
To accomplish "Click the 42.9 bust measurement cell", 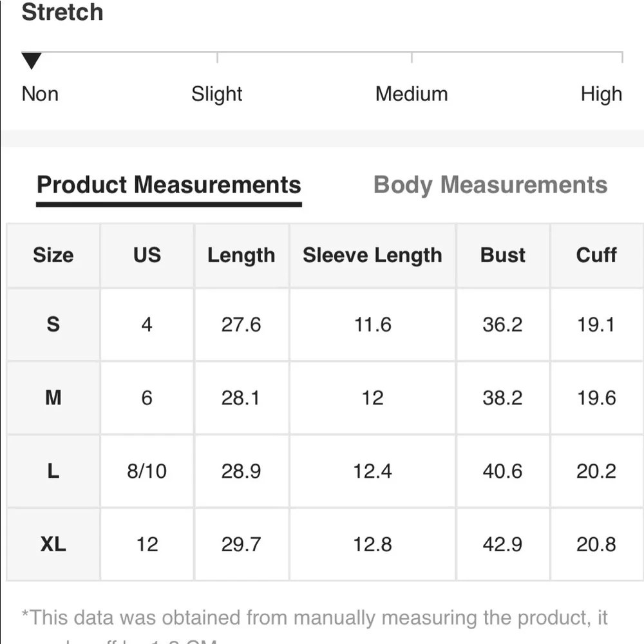I will click(502, 544).
